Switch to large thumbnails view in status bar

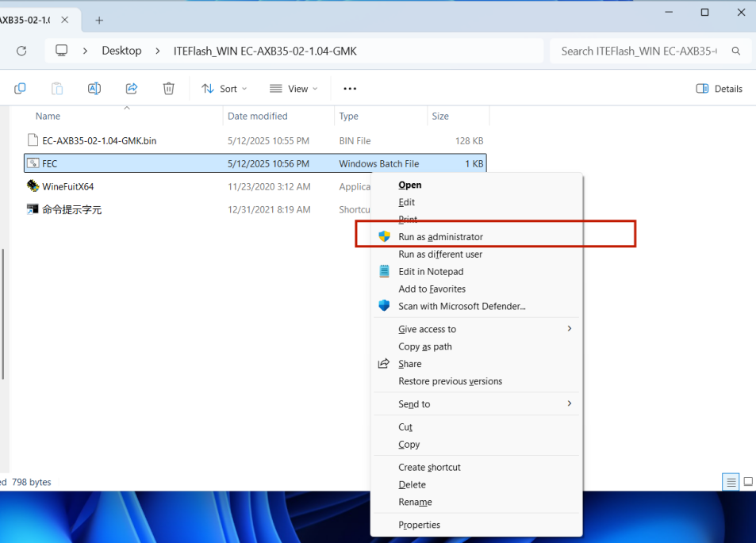pos(748,482)
